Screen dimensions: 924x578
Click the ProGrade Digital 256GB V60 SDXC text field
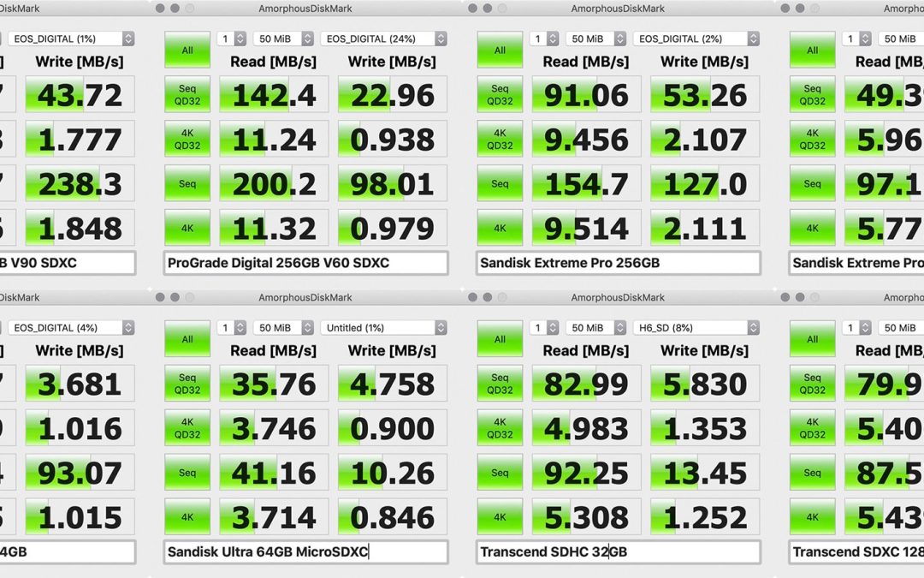[305, 263]
